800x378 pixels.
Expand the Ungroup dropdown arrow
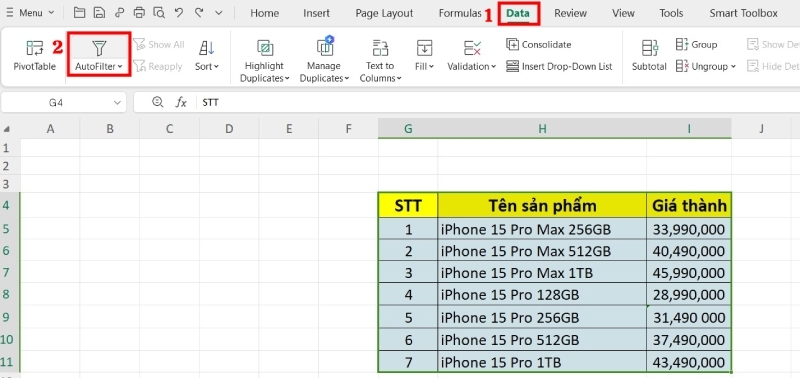(x=733, y=67)
